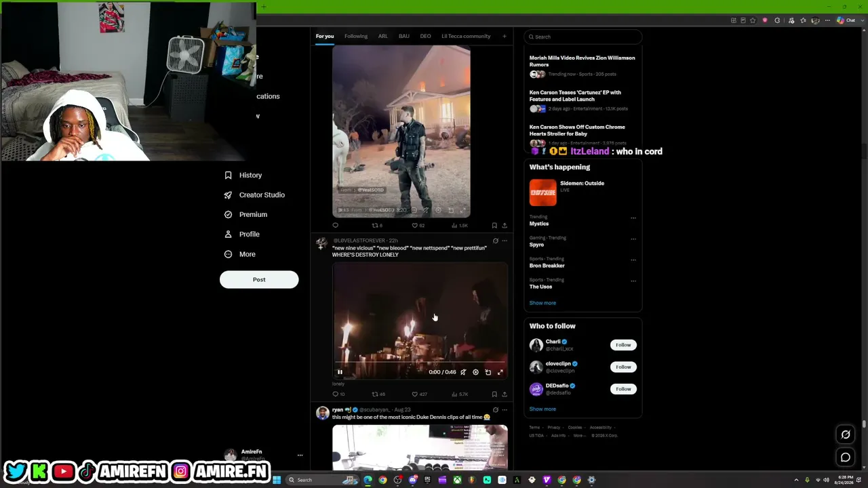The width and height of the screenshot is (868, 488).
Task: Open the Grok floating button
Action: coord(846,434)
